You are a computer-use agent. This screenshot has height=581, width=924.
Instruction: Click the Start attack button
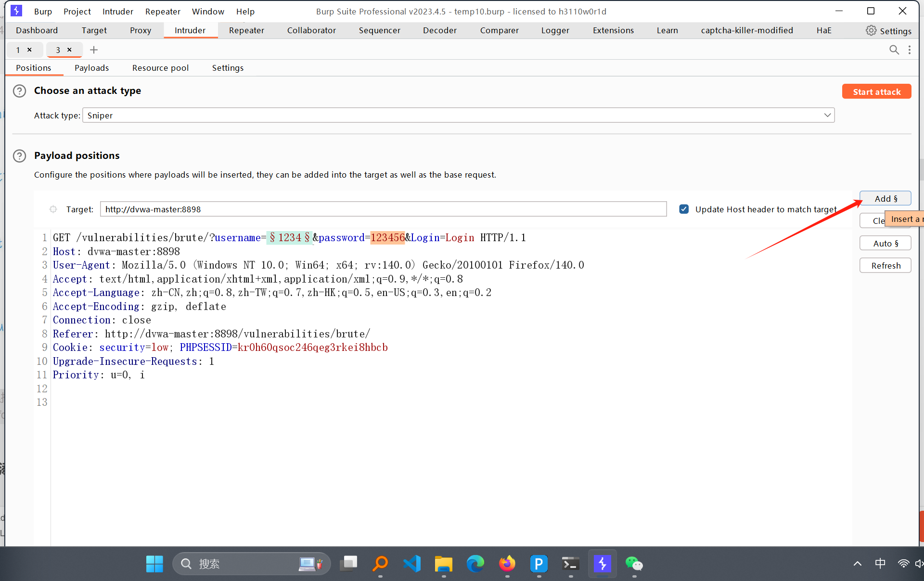coord(876,91)
